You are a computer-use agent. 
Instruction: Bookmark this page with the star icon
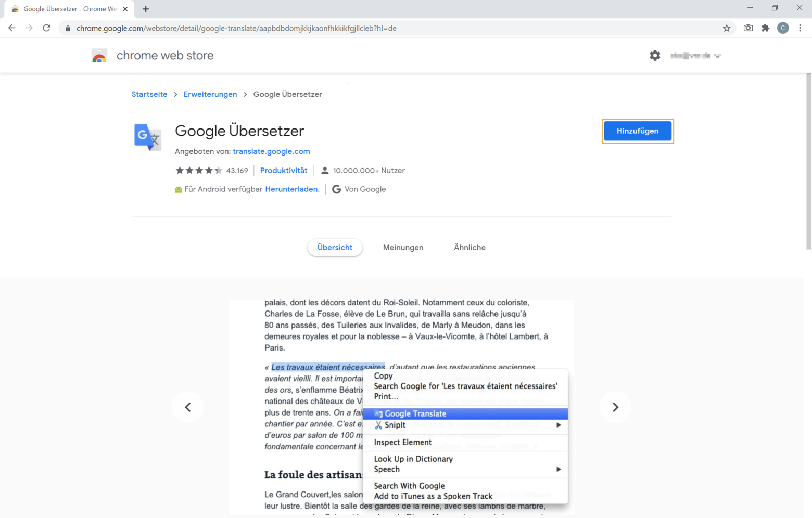[727, 28]
